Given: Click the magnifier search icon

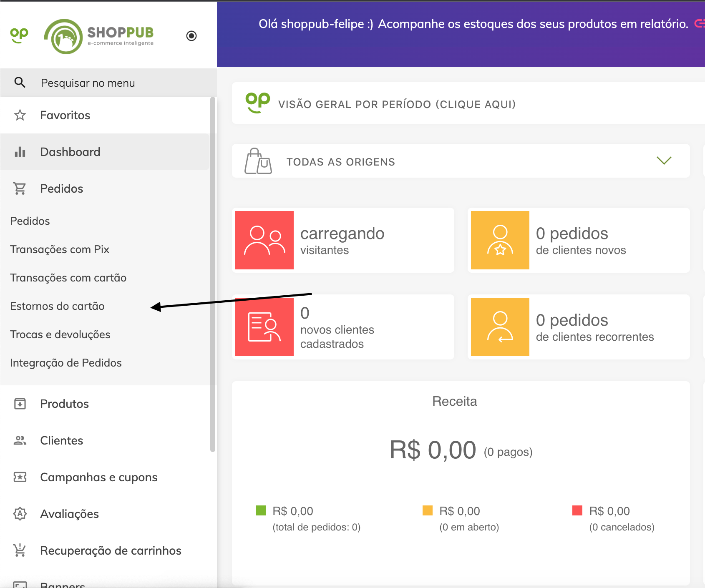Looking at the screenshot, I should pyautogui.click(x=20, y=83).
